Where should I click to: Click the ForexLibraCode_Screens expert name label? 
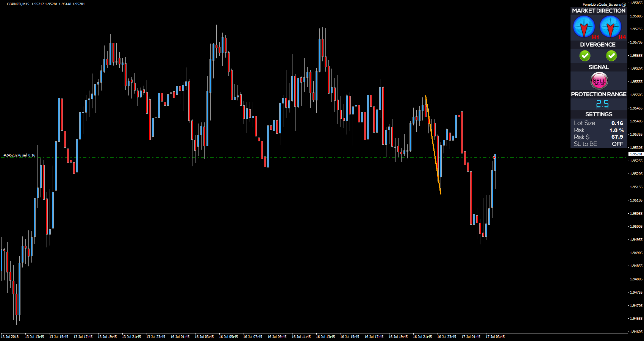click(602, 5)
